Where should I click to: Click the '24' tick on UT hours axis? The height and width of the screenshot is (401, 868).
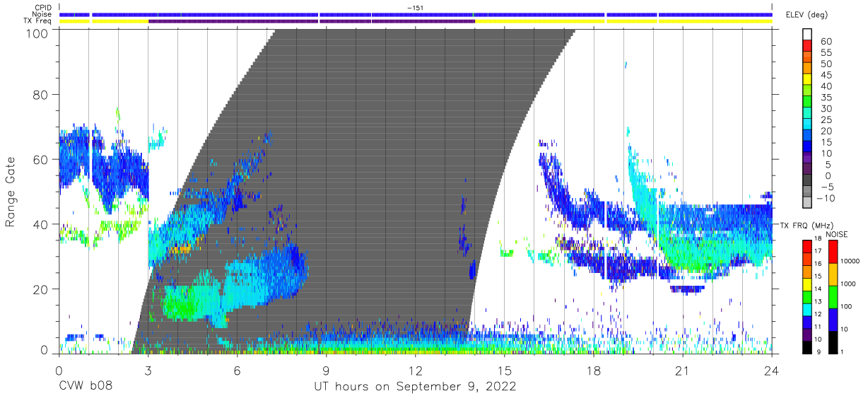click(x=772, y=370)
